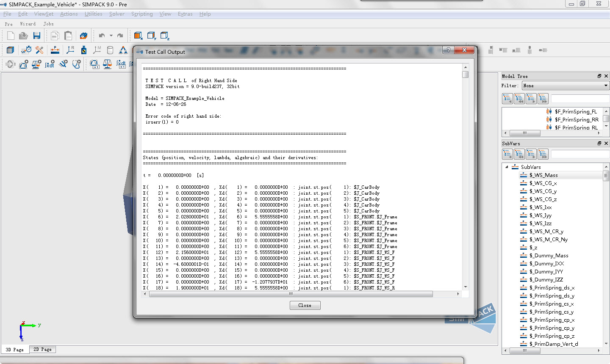The image size is (610, 364).
Task: Run the stethoscope test call icon
Action: tap(76, 64)
